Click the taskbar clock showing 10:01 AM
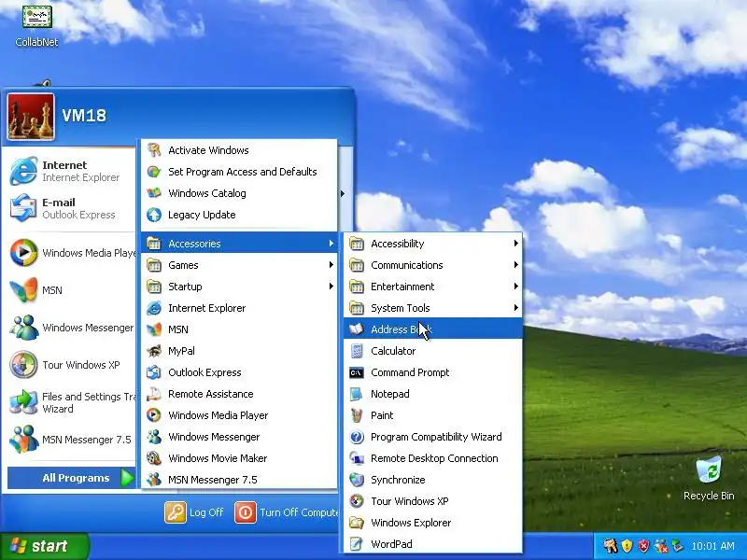Image resolution: width=747 pixels, height=560 pixels. point(712,546)
